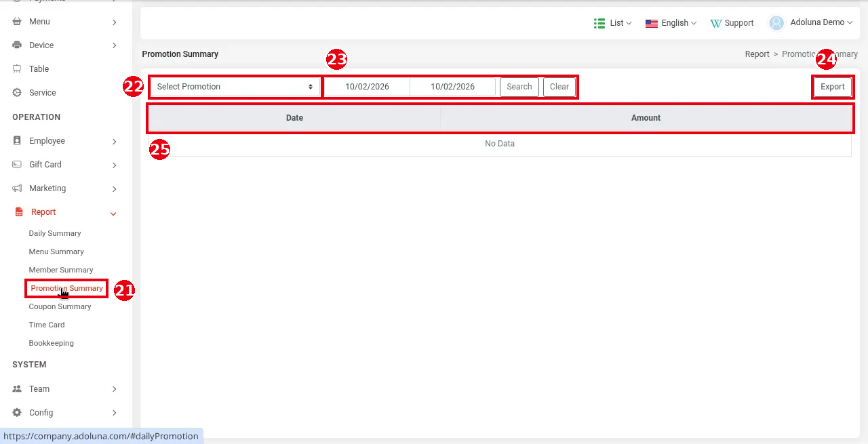Viewport: 868px width, 444px height.
Task: Click the Table icon in sidebar
Action: [x=17, y=69]
